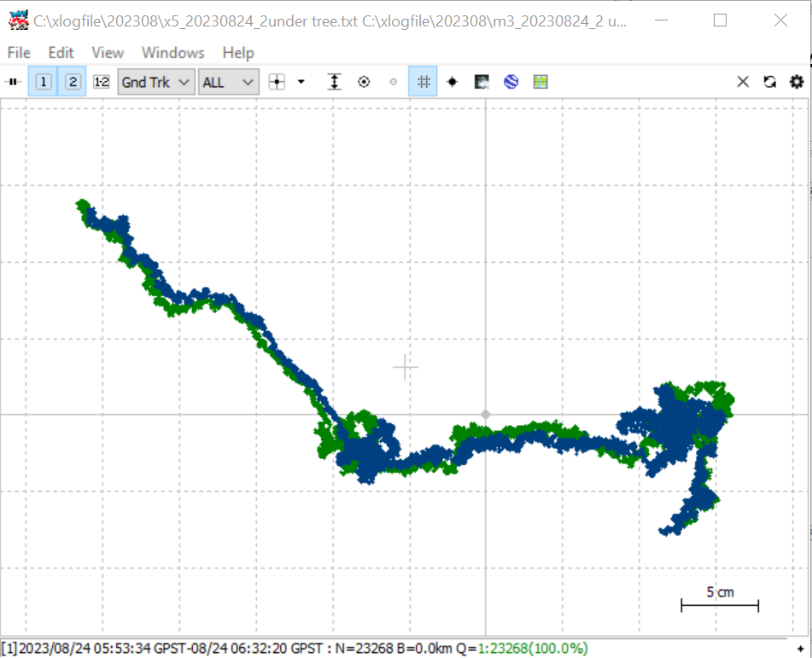Reload data with the refresh icon
Screen dimensions: 812x658
click(769, 82)
